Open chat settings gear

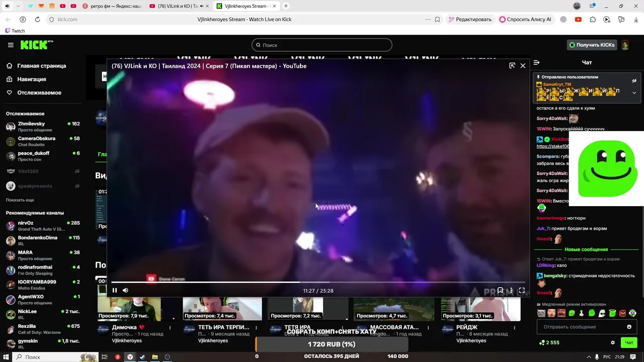[613, 342]
